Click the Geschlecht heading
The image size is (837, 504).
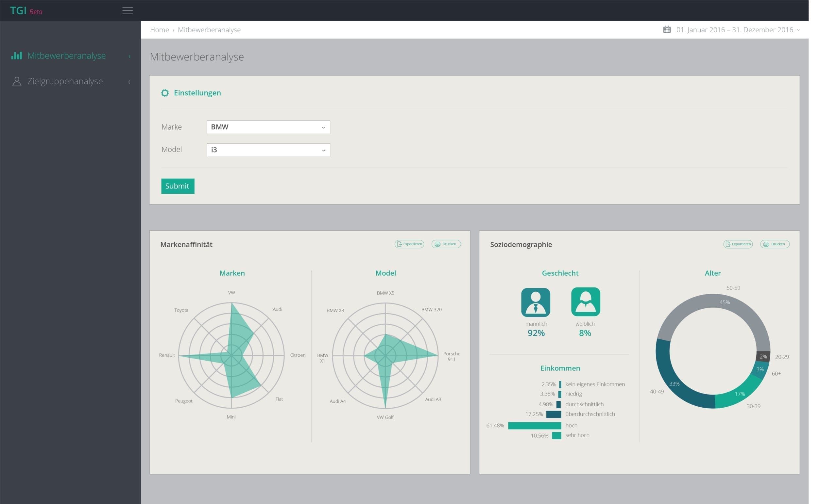(560, 273)
